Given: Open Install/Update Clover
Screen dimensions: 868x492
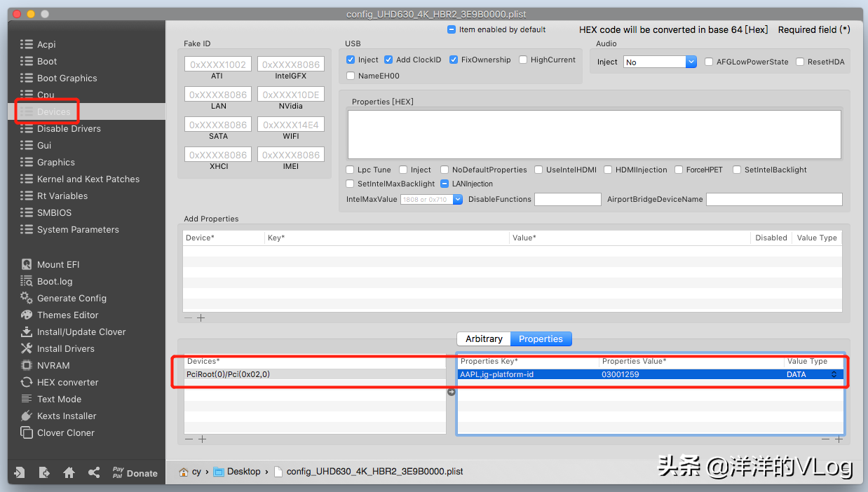Looking at the screenshot, I should (81, 332).
